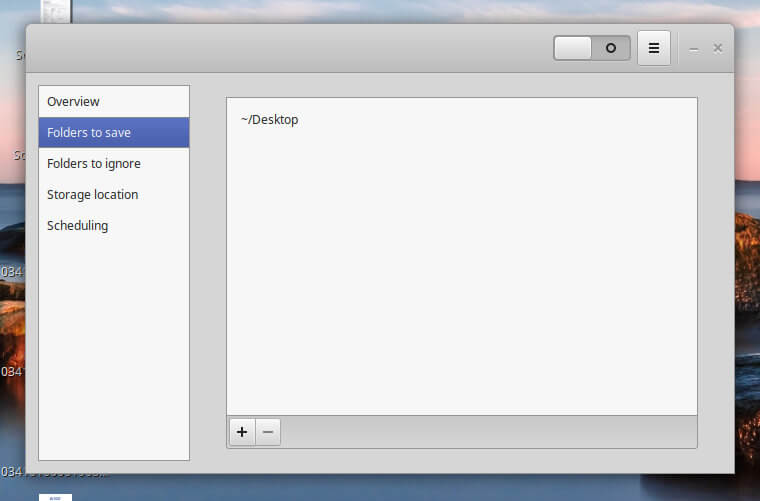Screen dimensions: 760x501
Task: Open the Scheduling page
Action: pyautogui.click(x=113, y=226)
